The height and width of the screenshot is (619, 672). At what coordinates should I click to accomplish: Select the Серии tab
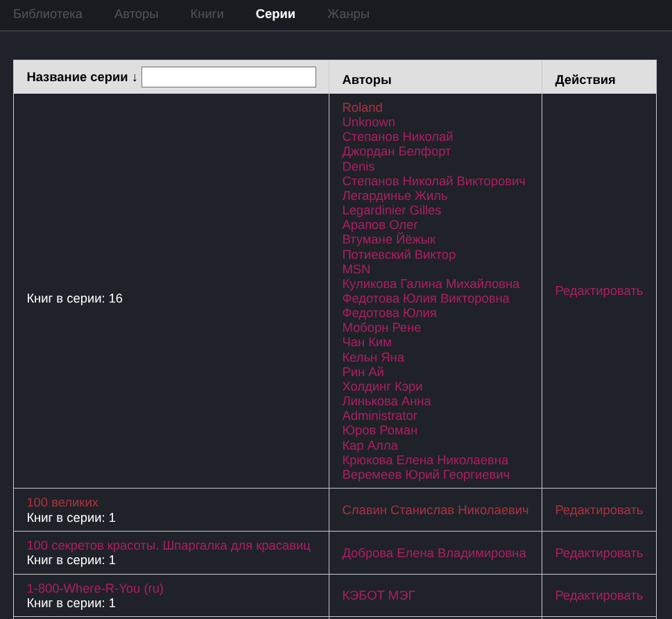click(x=275, y=14)
